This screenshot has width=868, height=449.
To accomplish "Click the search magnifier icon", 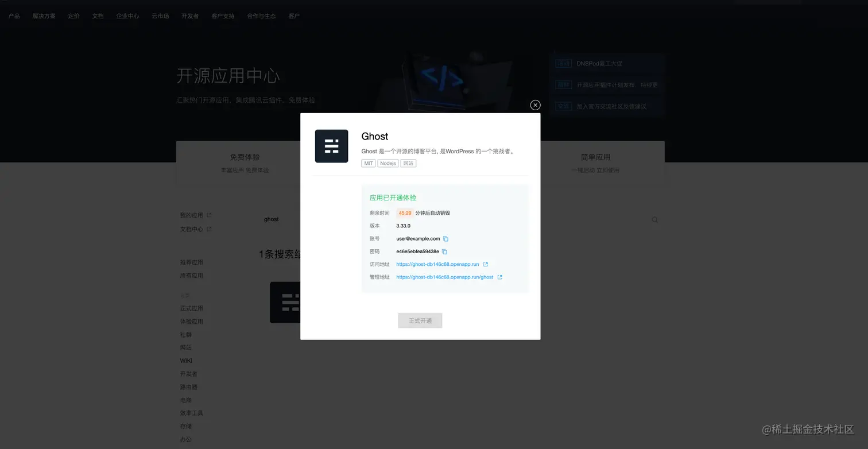I will pos(654,219).
